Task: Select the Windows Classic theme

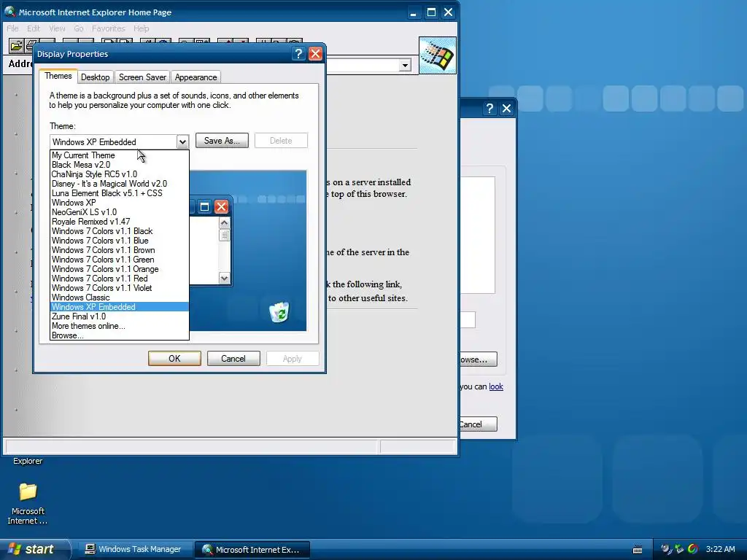Action: 120,297
